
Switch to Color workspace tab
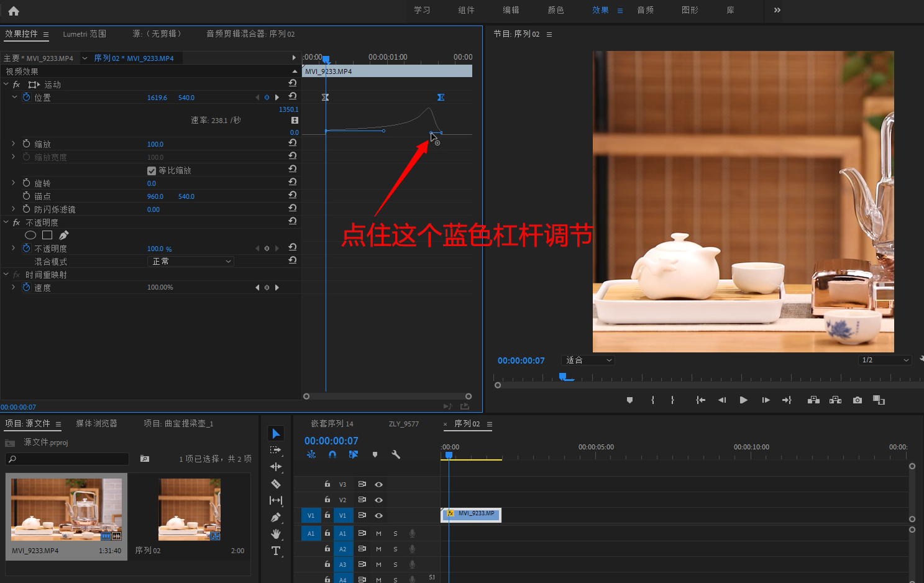pyautogui.click(x=556, y=10)
